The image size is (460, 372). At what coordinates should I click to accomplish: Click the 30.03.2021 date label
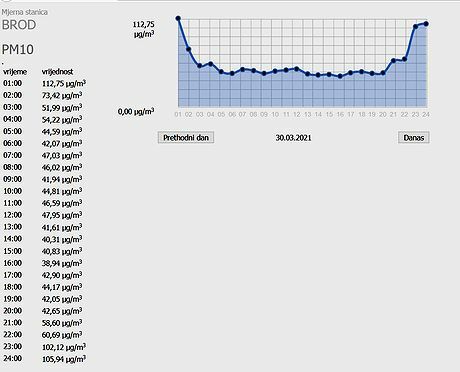coord(293,138)
